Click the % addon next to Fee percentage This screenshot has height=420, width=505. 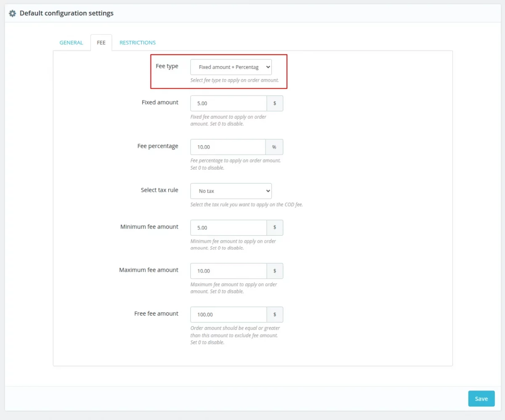(x=274, y=147)
